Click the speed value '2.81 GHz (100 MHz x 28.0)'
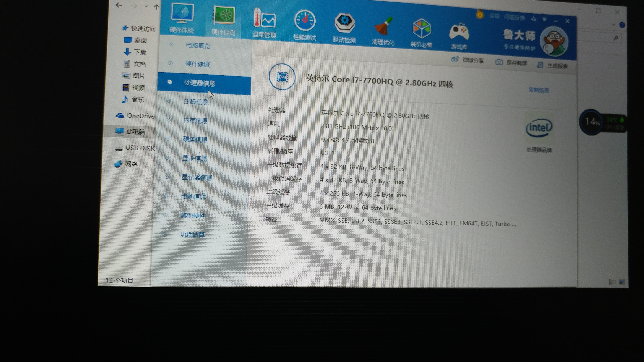Viewport: 644px width, 362px height. click(357, 127)
